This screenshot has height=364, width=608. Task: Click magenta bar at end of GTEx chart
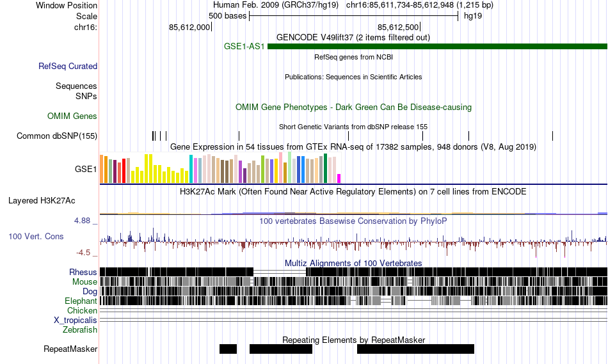pos(339,178)
